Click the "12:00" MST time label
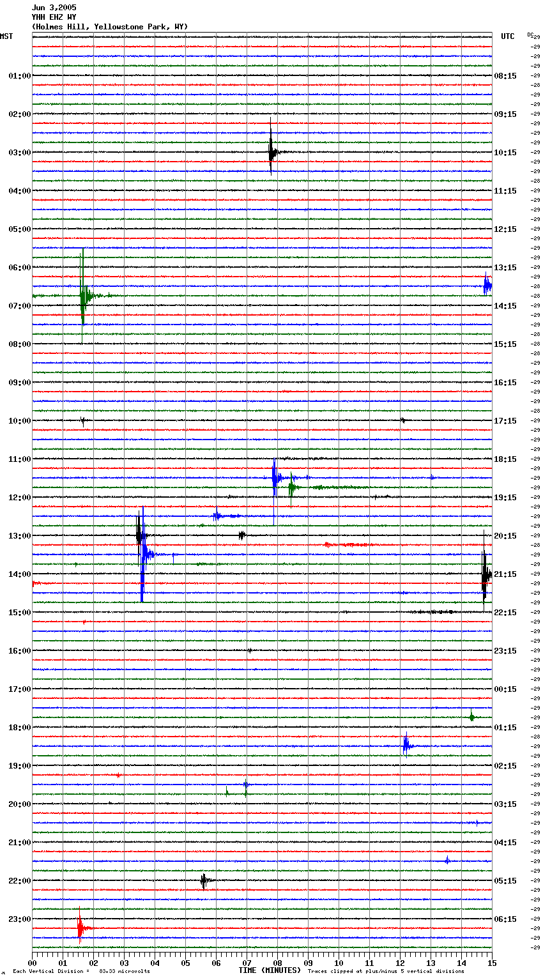The height and width of the screenshot is (980, 543). (x=20, y=498)
